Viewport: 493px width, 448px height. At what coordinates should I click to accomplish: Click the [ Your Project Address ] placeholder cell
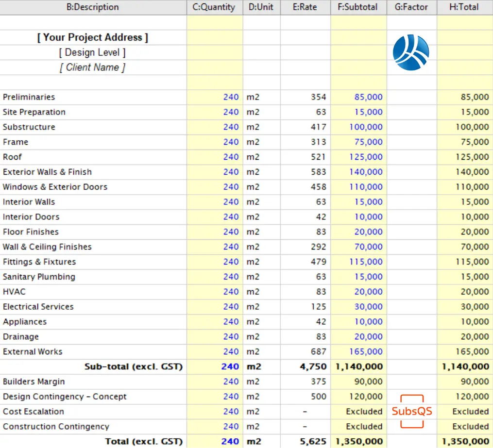coord(92,37)
